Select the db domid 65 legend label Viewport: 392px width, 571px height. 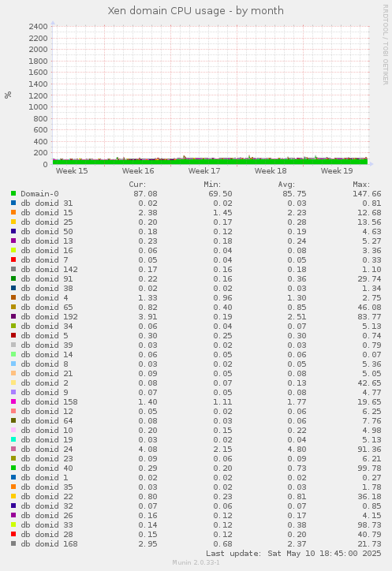point(47,308)
